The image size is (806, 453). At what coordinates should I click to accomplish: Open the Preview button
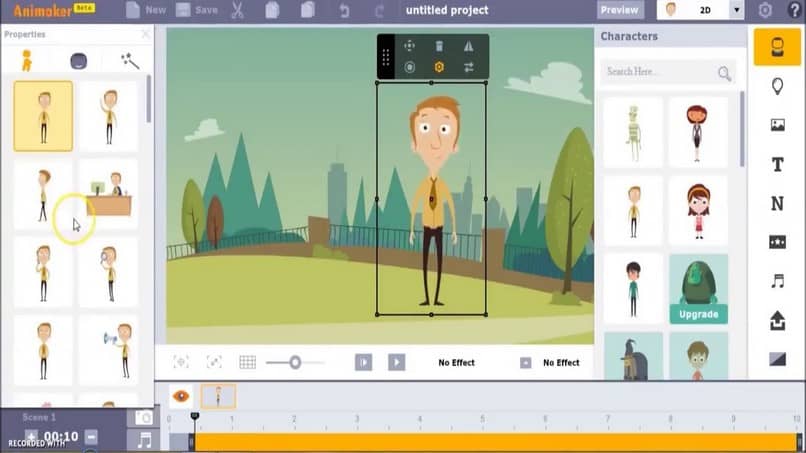point(619,10)
